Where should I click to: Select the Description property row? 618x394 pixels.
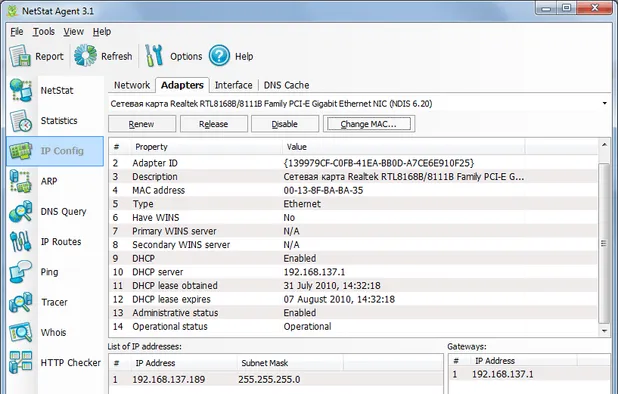353,177
